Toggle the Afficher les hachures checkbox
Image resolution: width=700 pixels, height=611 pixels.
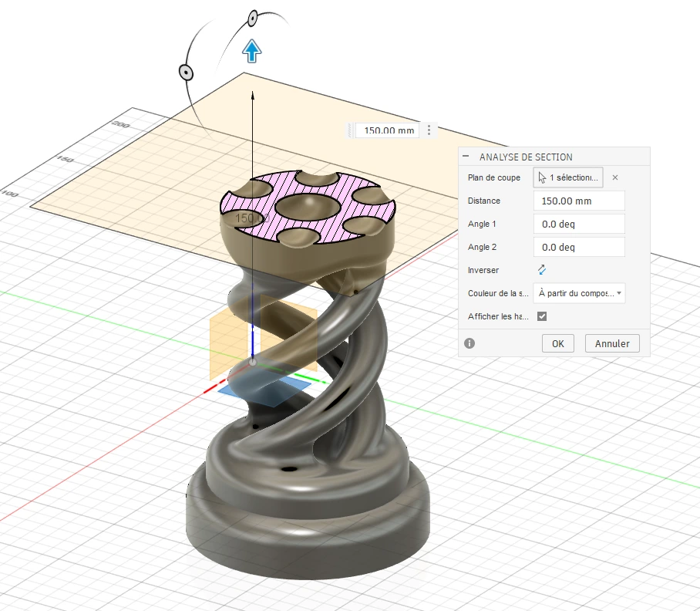click(542, 316)
